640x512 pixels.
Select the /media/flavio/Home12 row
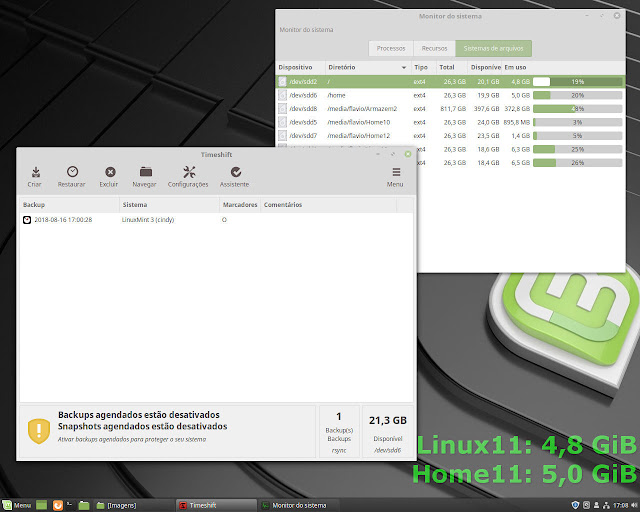(x=450, y=136)
